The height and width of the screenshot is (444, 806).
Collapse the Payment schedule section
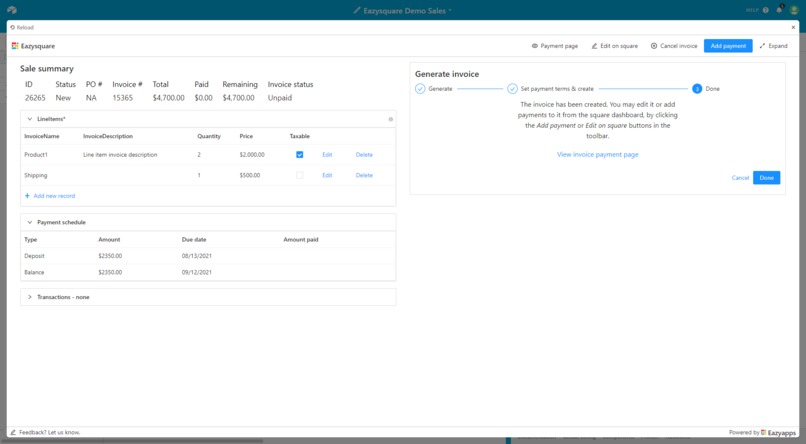[x=29, y=223]
